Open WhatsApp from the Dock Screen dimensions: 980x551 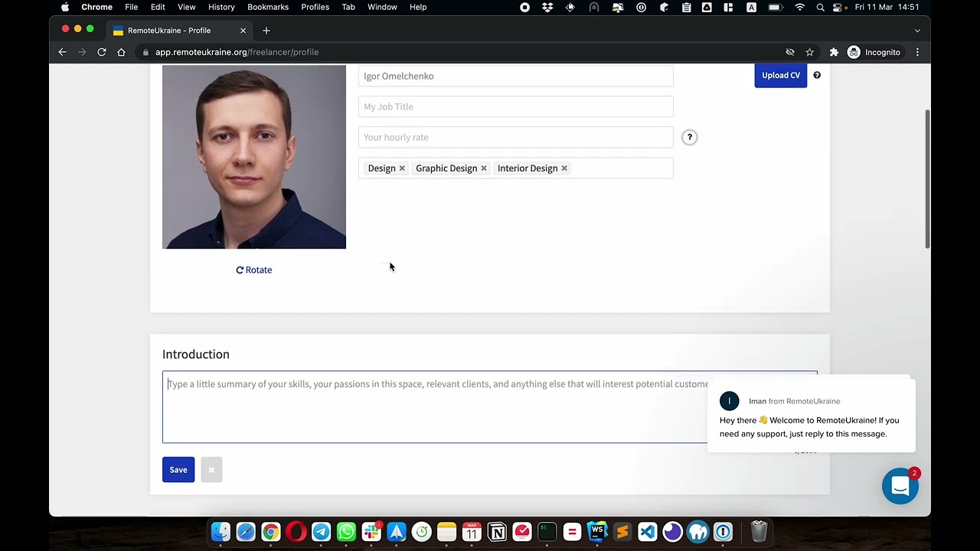pyautogui.click(x=346, y=531)
